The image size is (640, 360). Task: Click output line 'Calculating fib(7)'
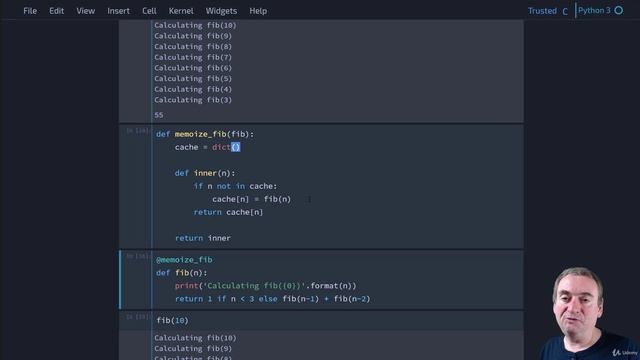pyautogui.click(x=193, y=57)
